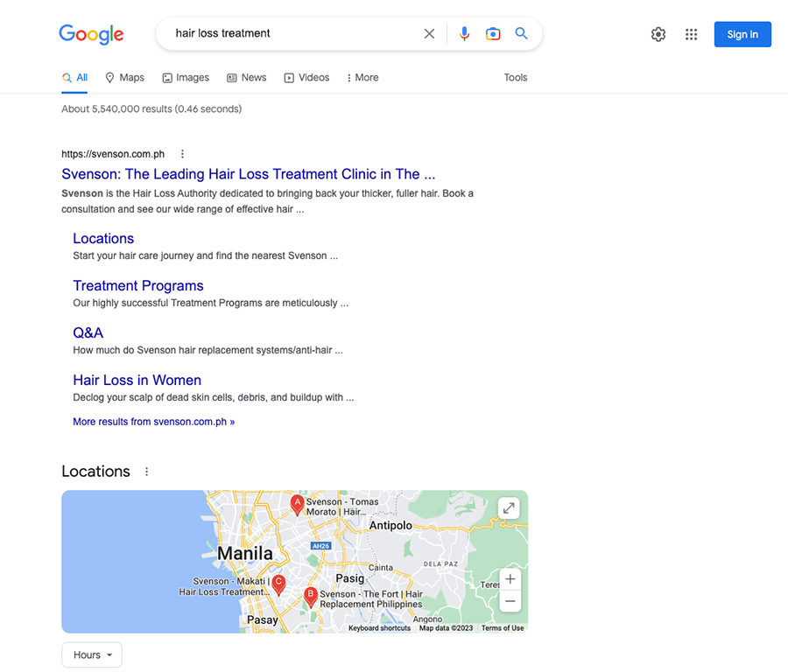Click the Google logo
The image size is (788, 672).
tap(91, 34)
